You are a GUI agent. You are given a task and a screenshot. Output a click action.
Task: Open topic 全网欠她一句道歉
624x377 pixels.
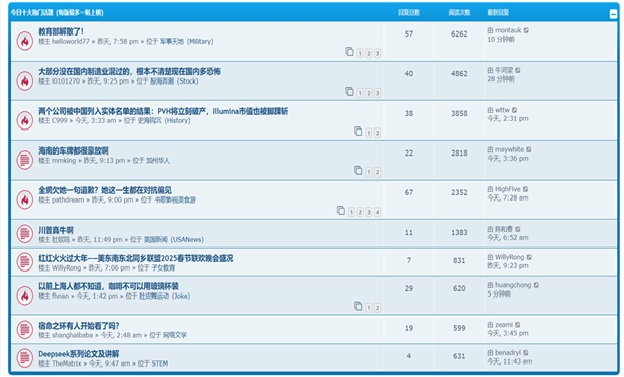coord(105,190)
